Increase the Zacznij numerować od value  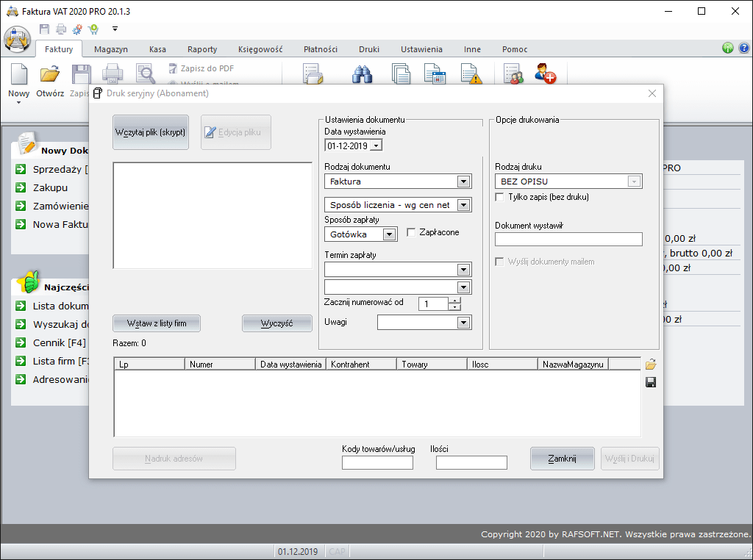pyautogui.click(x=454, y=301)
